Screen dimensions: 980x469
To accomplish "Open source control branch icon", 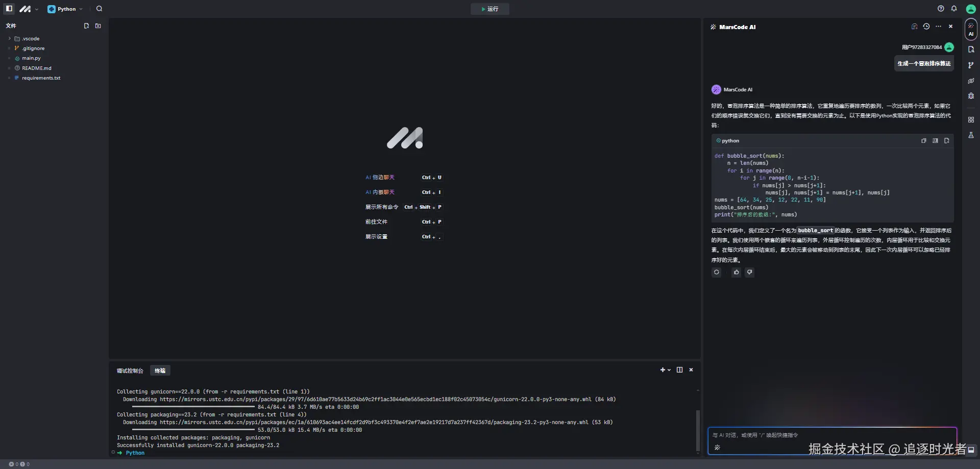I will point(971,65).
